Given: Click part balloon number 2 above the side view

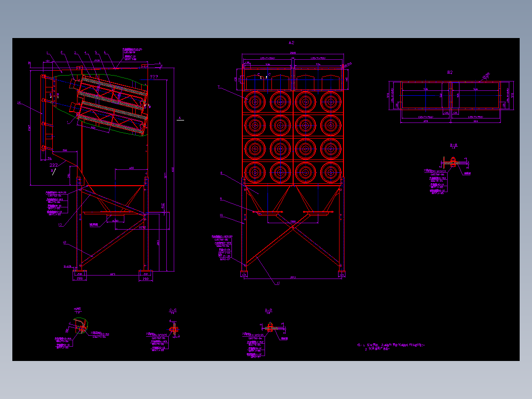Looking at the screenshot, I should [x=61, y=52].
